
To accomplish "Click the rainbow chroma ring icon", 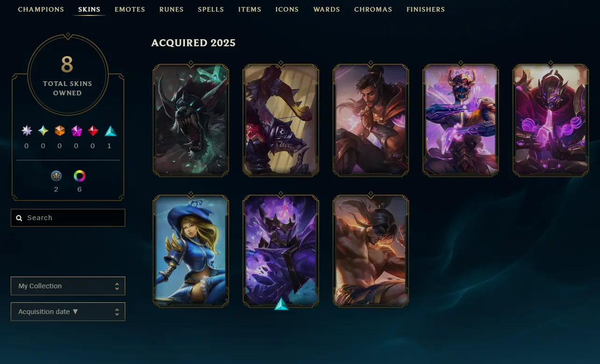I will coord(79,176).
